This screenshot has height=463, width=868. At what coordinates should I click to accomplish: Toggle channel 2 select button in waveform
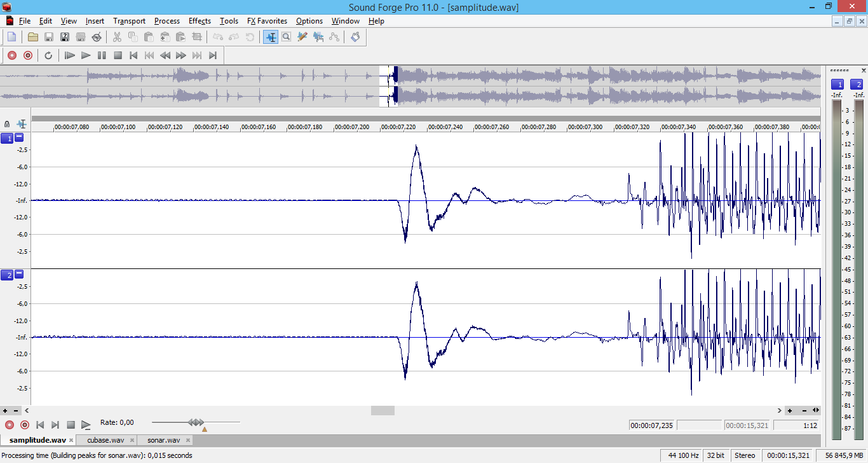(x=7, y=275)
